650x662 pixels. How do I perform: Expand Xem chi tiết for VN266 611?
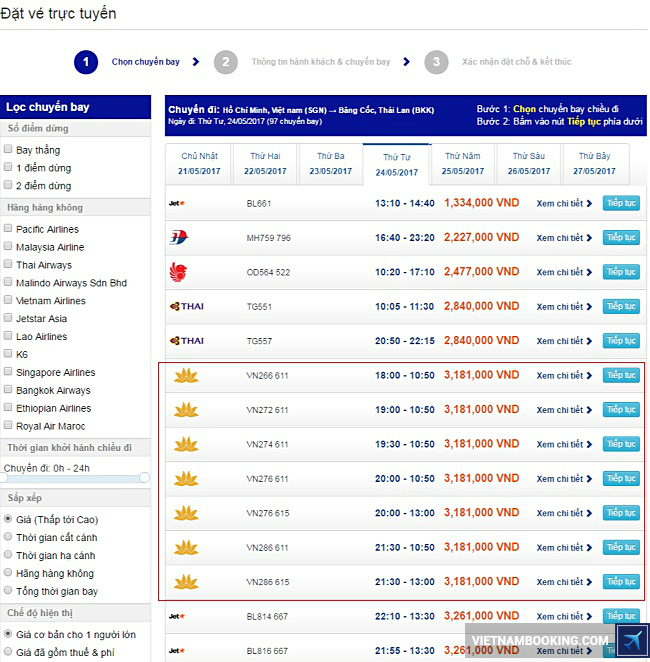(564, 375)
